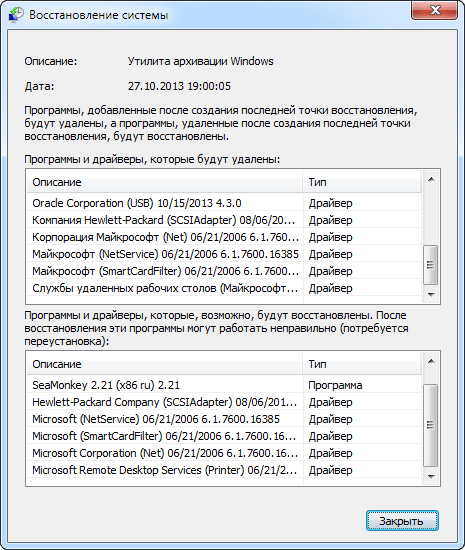Click Описание column header in the restored-programs list
The image size is (465, 550).
click(x=164, y=364)
